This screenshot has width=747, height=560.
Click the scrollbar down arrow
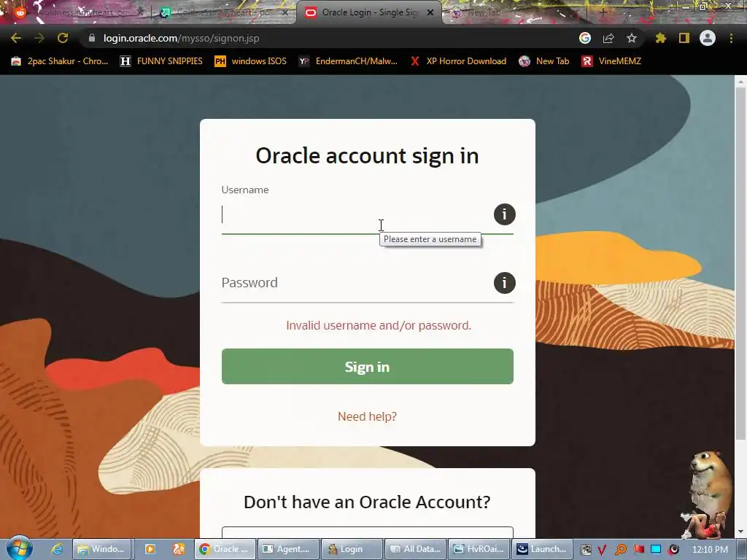click(741, 531)
